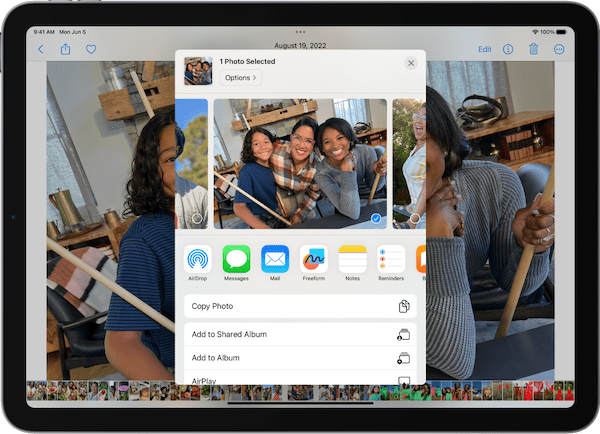Open Options in share sheet
600x434 pixels.
240,78
